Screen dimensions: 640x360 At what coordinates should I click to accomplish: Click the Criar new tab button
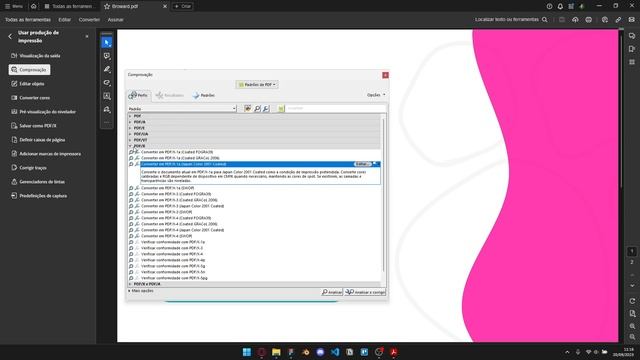coord(183,6)
